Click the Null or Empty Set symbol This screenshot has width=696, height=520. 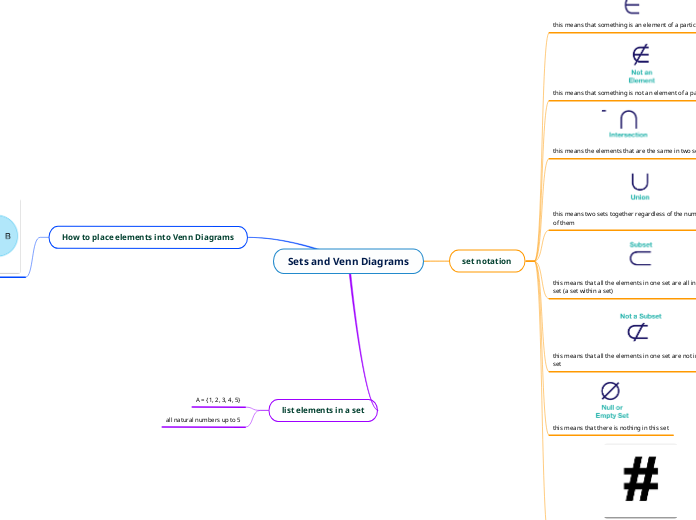click(612, 400)
